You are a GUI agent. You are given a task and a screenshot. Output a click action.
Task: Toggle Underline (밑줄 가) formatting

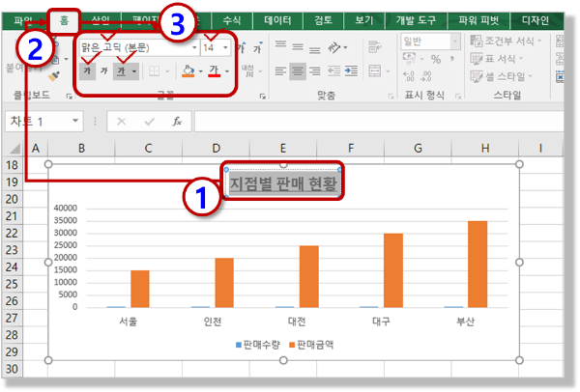coord(122,70)
